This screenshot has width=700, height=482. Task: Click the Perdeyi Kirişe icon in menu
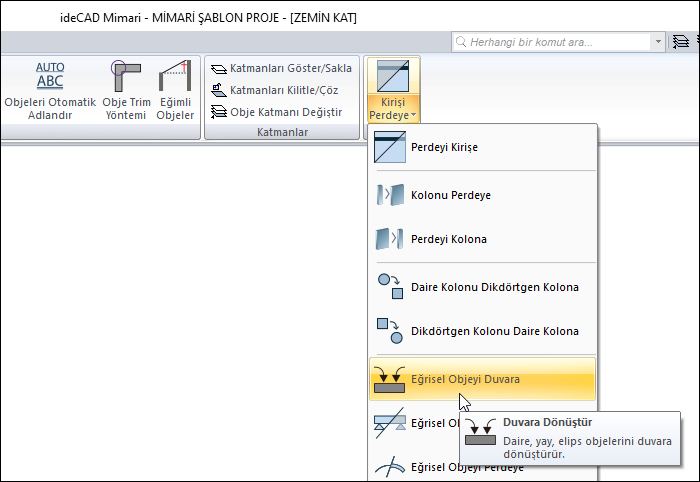(x=387, y=147)
